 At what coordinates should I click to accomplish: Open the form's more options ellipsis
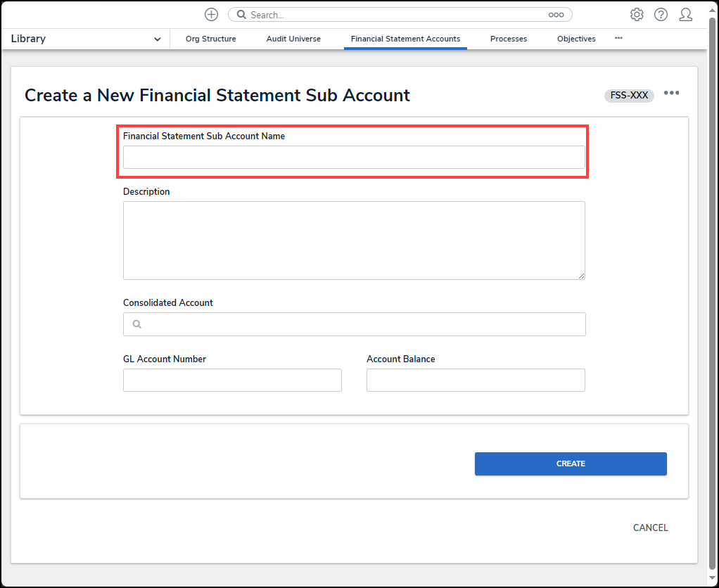coord(671,93)
